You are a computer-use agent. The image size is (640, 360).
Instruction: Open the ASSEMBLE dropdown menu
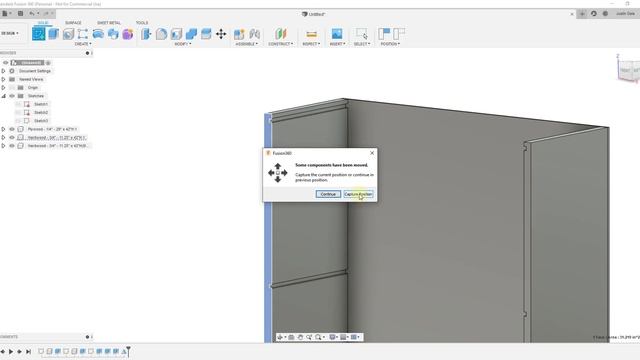[247, 44]
